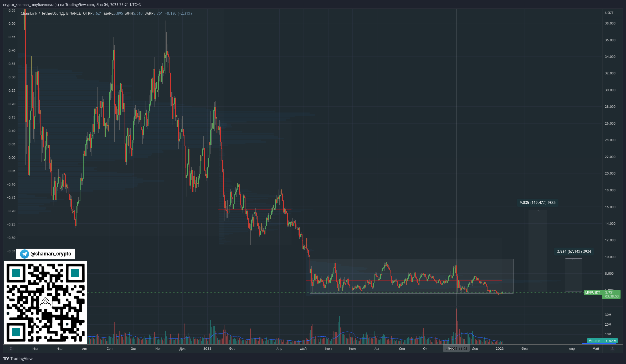Click the Telegram icon beside @shaman_crypto
The height and width of the screenshot is (364, 626).
click(x=24, y=254)
